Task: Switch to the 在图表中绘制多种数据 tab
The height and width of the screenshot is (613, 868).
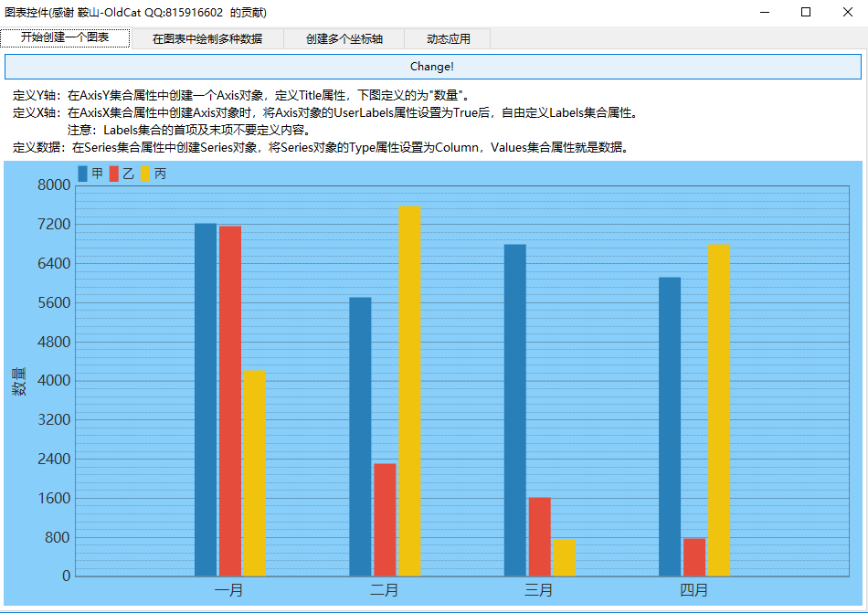Action: [x=206, y=38]
